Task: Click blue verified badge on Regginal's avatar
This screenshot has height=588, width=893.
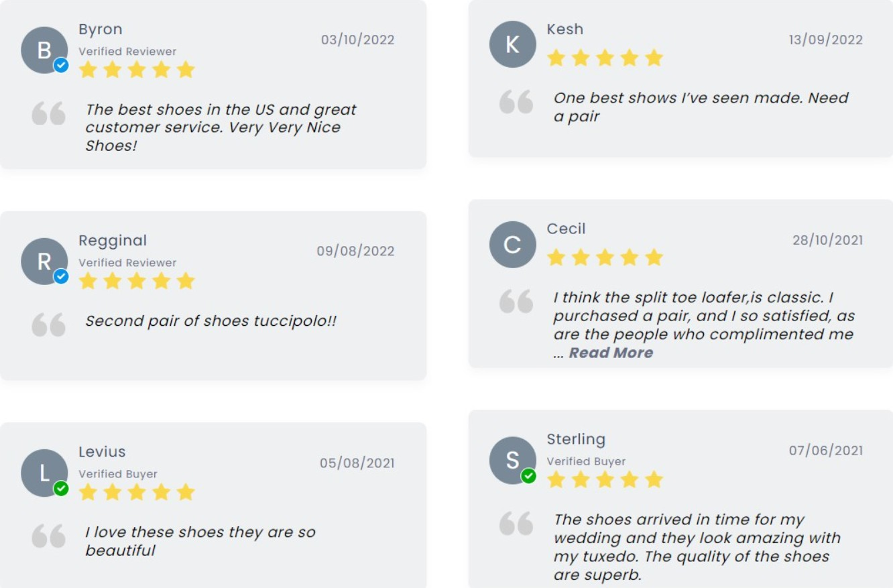Action: [x=61, y=276]
